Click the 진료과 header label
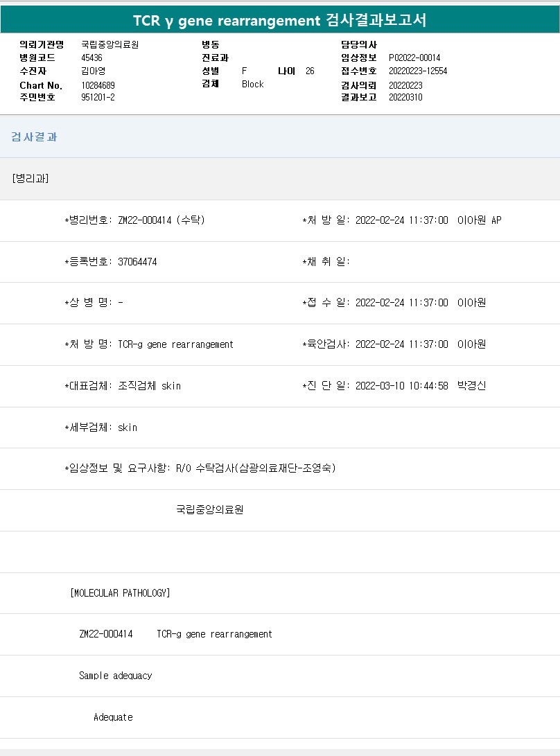 coord(215,58)
